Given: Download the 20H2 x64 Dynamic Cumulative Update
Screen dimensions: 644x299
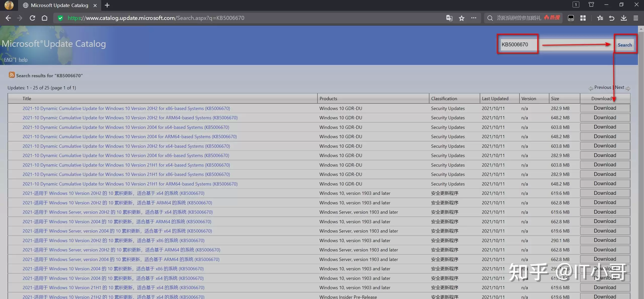Looking at the screenshot, I should pyautogui.click(x=605, y=146).
